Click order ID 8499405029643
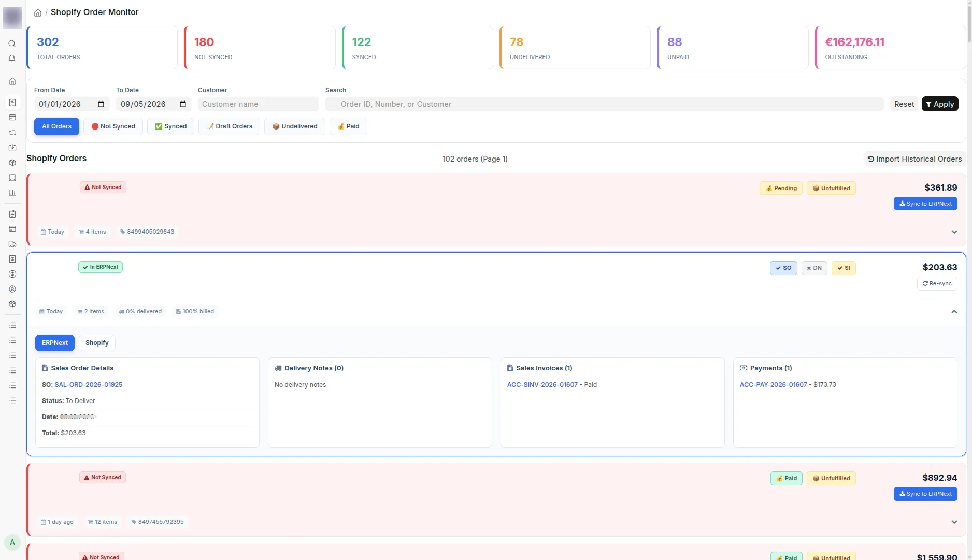Screen dimensions: 972x560 (147, 232)
